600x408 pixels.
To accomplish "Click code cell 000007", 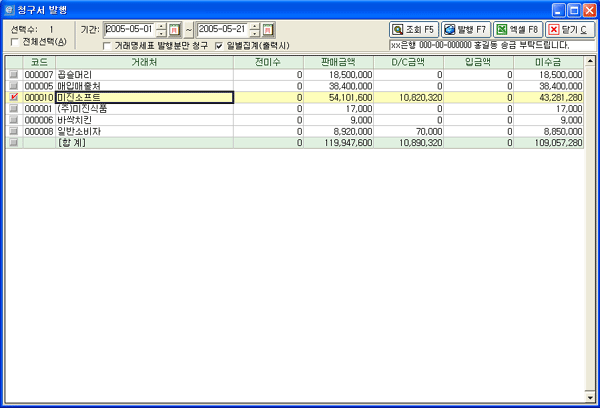I will click(x=39, y=75).
